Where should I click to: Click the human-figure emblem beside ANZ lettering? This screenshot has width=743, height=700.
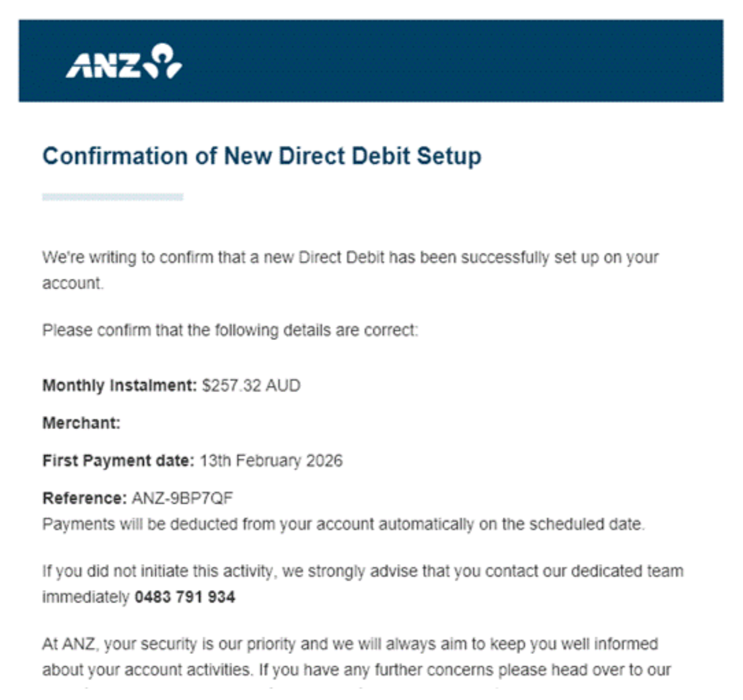[163, 61]
